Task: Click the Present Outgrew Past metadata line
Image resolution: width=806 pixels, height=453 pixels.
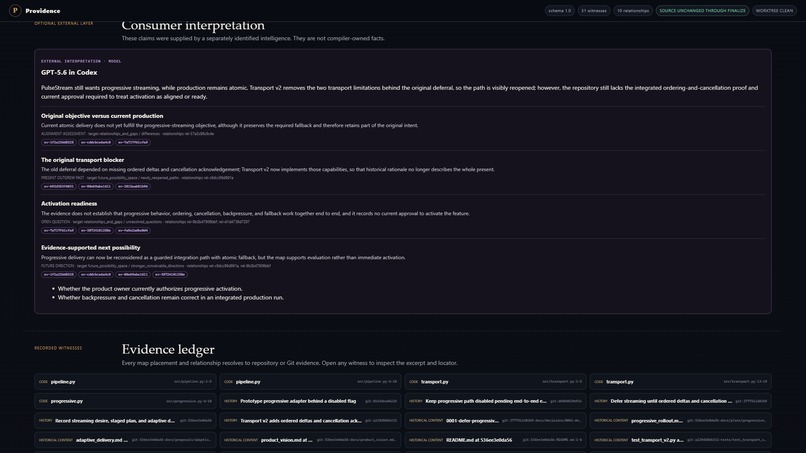Action: point(137,178)
